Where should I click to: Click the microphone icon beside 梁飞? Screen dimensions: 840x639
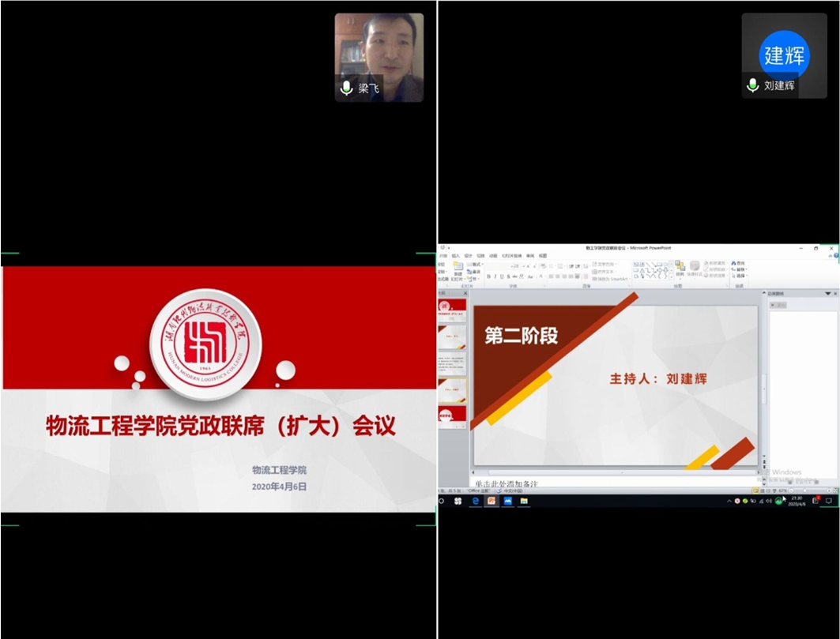pos(346,88)
